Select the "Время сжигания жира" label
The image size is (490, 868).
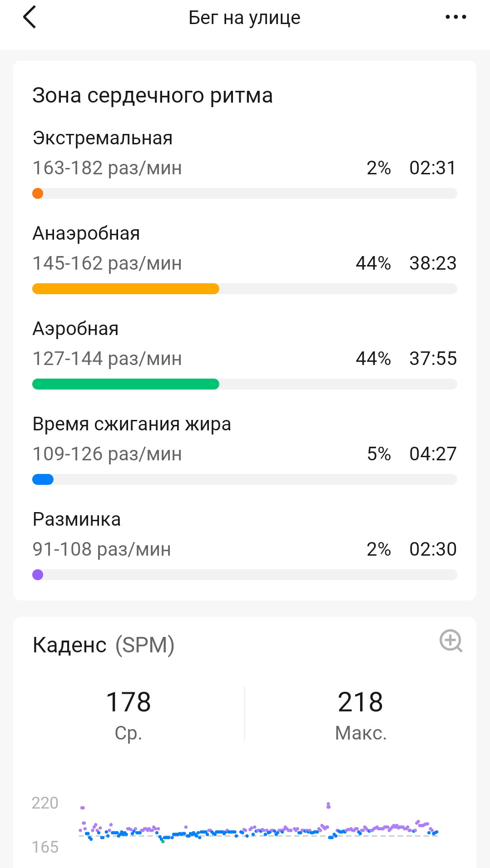(x=132, y=424)
